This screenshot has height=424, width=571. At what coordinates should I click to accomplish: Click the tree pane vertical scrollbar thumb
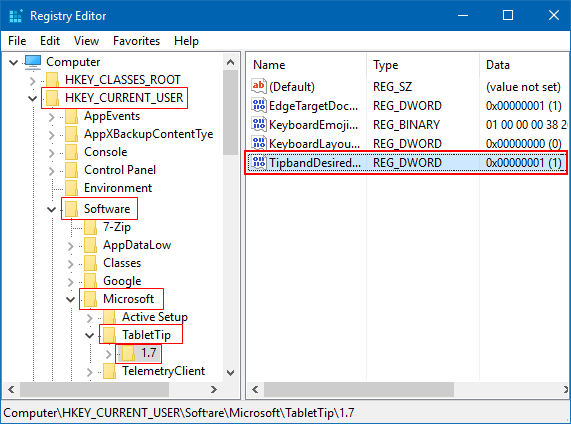point(230,112)
